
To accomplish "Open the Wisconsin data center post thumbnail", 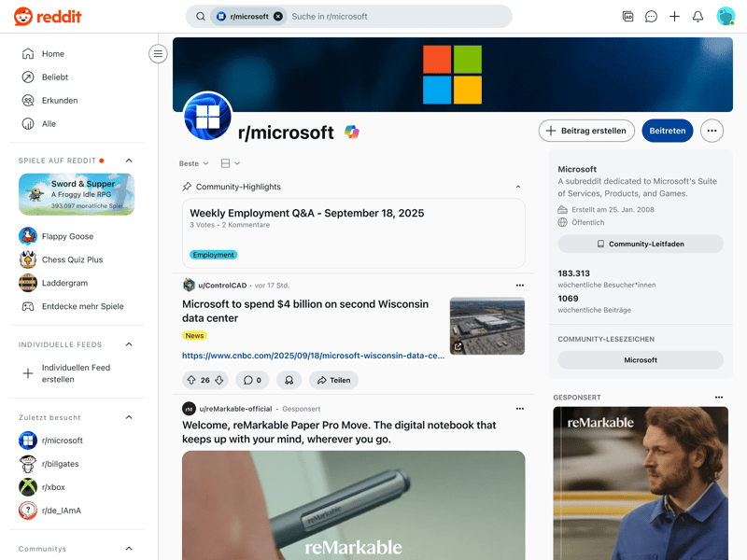I will point(486,326).
